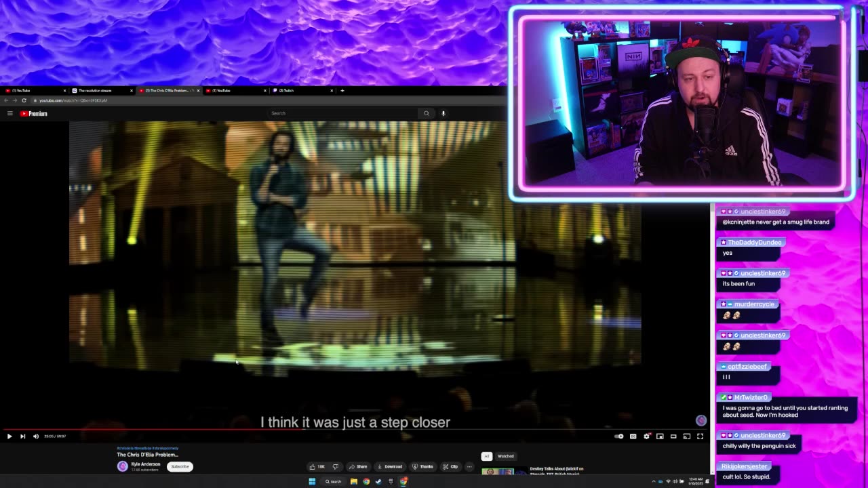Seek along the red video progress bar

click(354, 429)
